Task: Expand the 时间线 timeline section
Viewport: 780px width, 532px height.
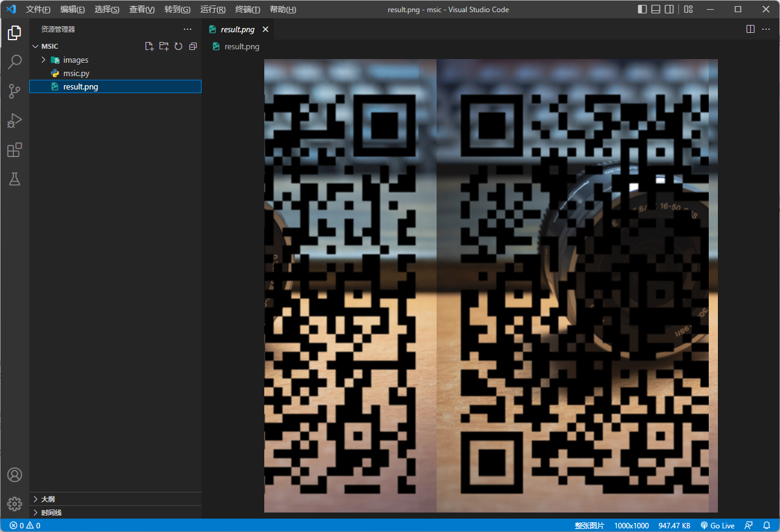Action: [x=115, y=513]
